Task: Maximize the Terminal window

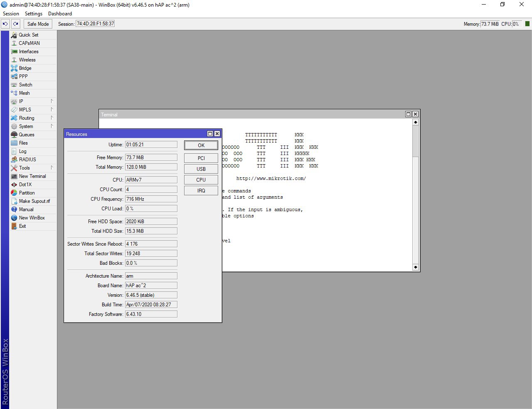Action: [x=408, y=114]
